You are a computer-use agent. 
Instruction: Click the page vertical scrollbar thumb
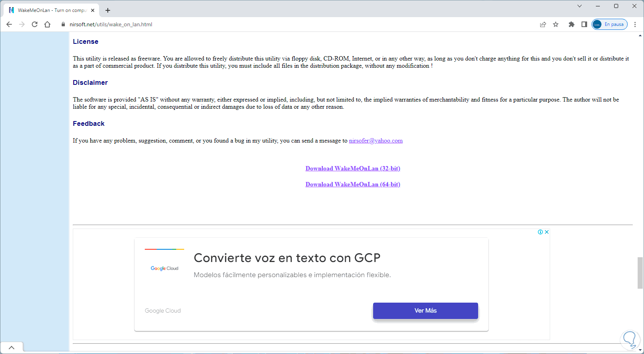pyautogui.click(x=640, y=273)
